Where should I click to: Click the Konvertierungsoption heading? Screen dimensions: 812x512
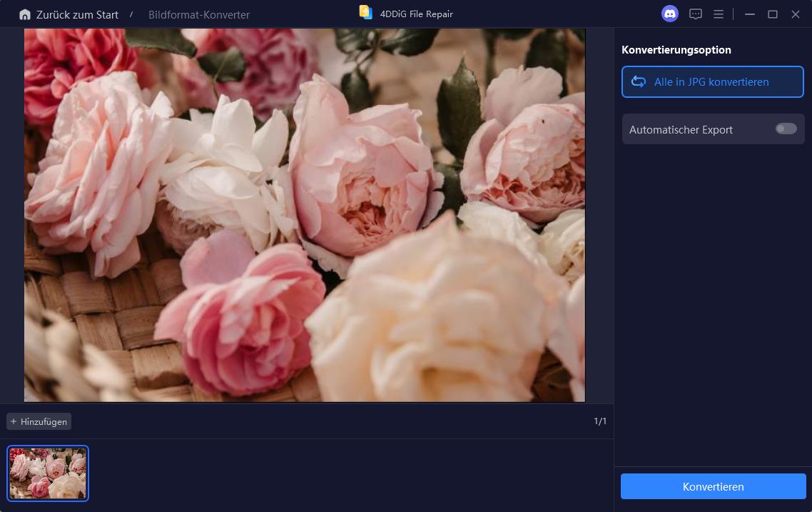pos(676,50)
